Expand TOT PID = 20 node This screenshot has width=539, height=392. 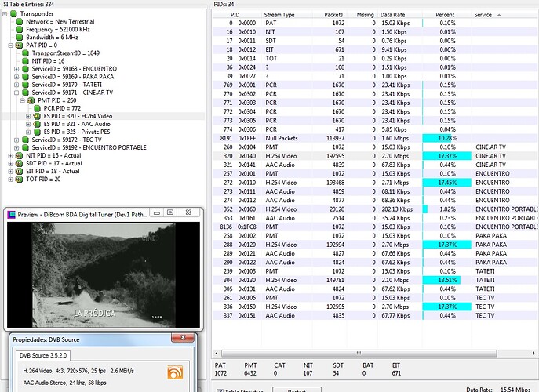pos(11,180)
